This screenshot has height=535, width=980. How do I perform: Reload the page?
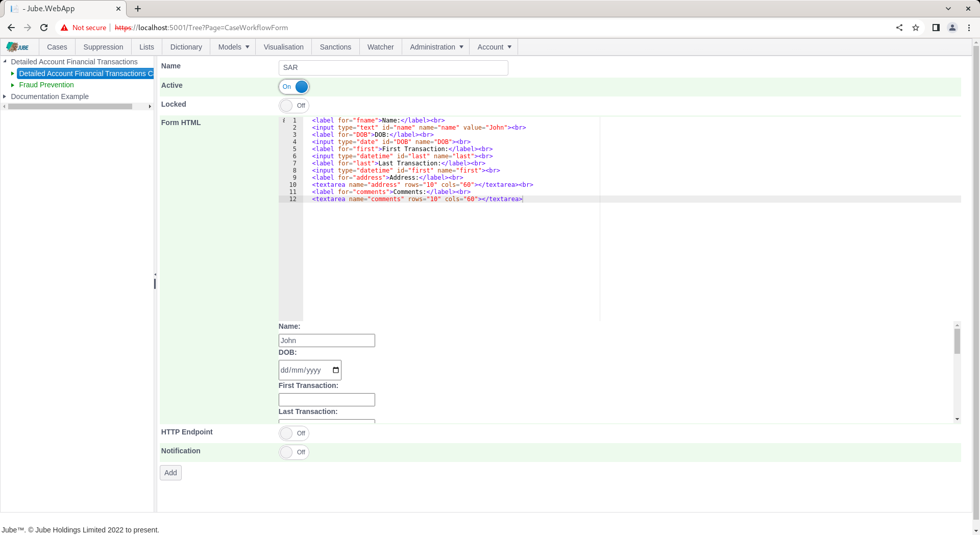(x=44, y=28)
